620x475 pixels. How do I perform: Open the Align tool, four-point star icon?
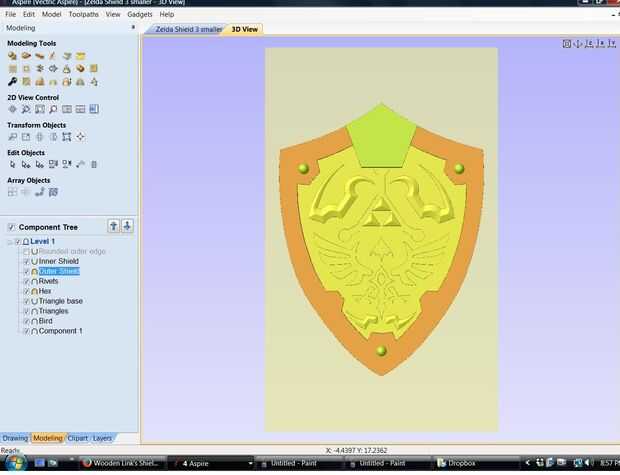click(x=80, y=137)
